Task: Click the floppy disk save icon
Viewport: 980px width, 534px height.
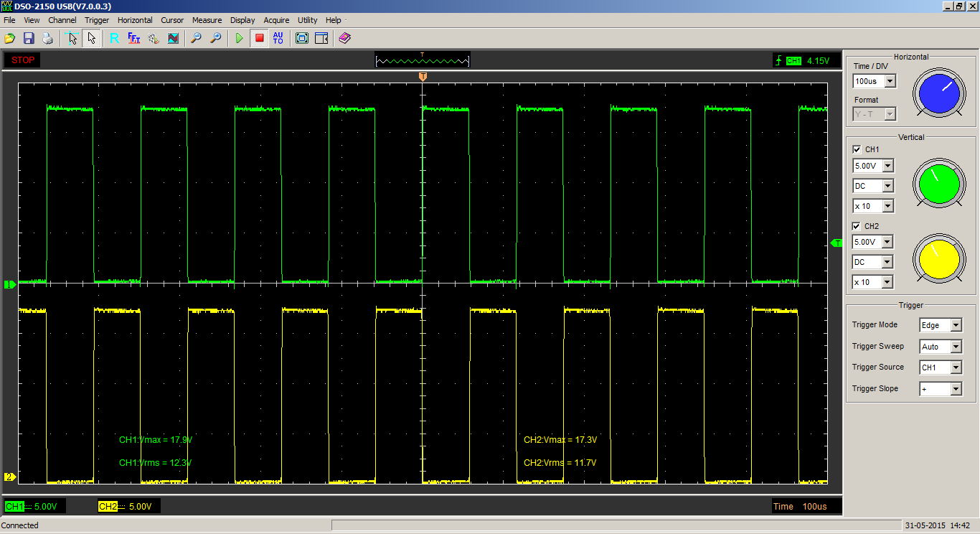Action: 29,38
